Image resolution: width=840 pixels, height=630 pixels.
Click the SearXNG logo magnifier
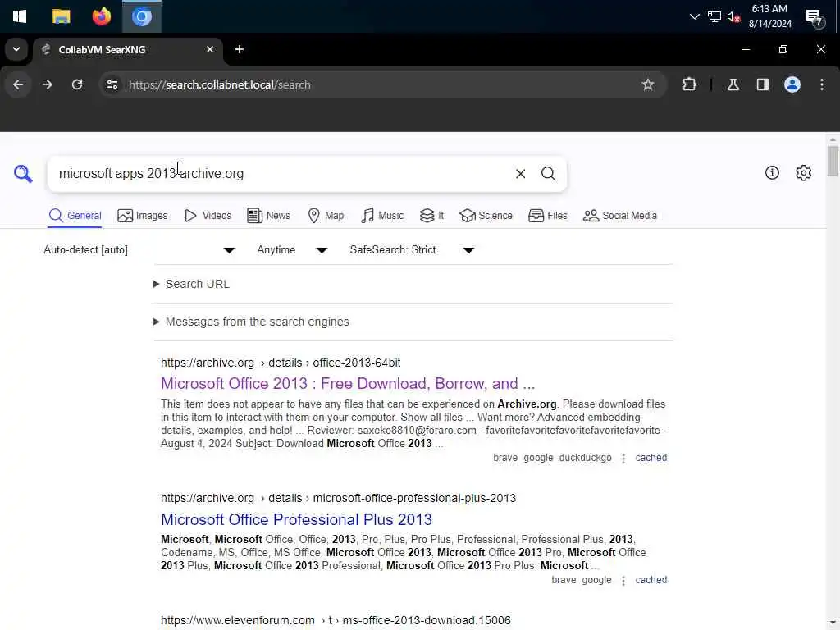23,174
